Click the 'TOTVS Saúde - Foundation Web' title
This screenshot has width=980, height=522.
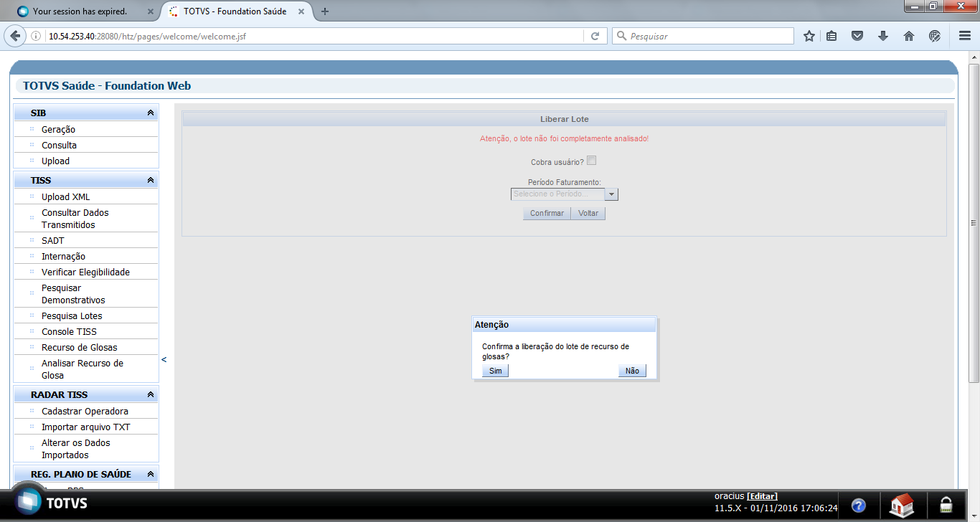[x=107, y=86]
